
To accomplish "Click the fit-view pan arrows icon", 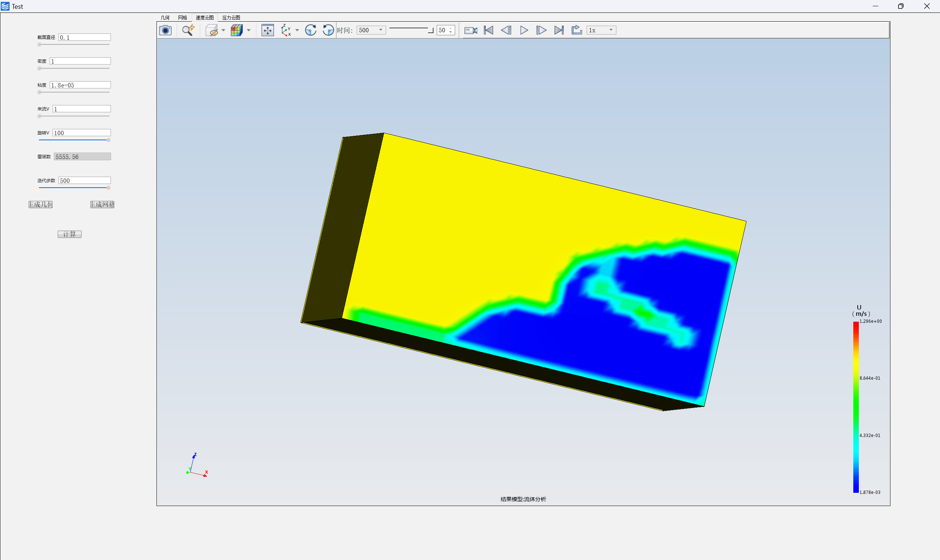I will coord(267,30).
